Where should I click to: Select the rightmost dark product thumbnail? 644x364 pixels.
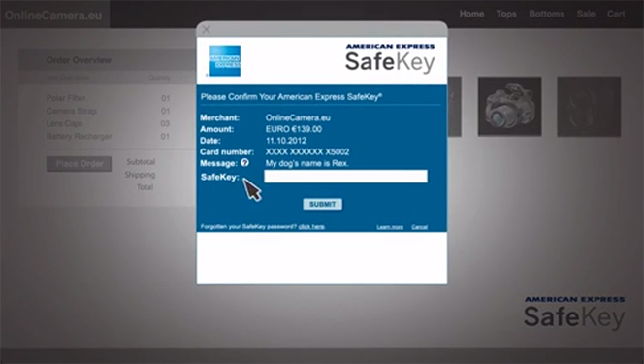coord(589,107)
